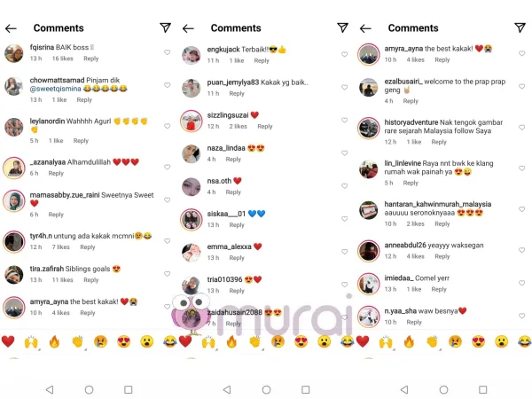Tap back arrow in right Comments panel
The width and height of the screenshot is (532, 399).
[365, 28]
